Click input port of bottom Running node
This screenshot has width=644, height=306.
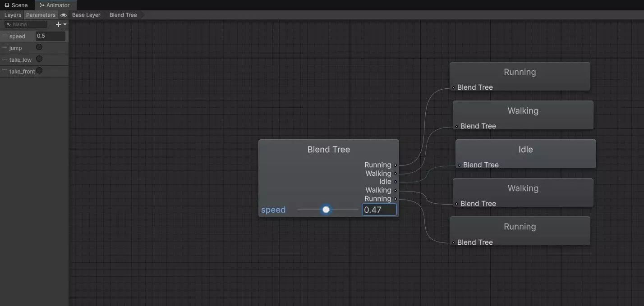(453, 242)
